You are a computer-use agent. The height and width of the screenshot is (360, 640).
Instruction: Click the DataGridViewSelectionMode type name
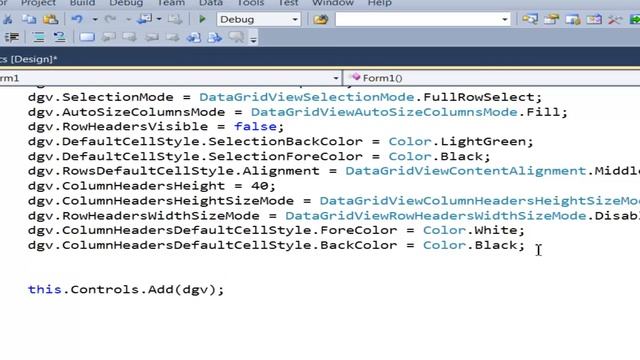[307, 97]
